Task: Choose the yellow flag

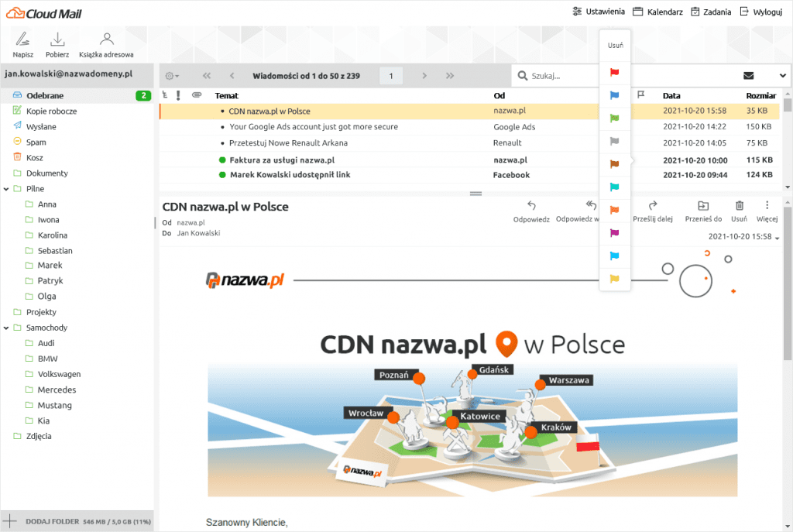Action: coord(614,279)
